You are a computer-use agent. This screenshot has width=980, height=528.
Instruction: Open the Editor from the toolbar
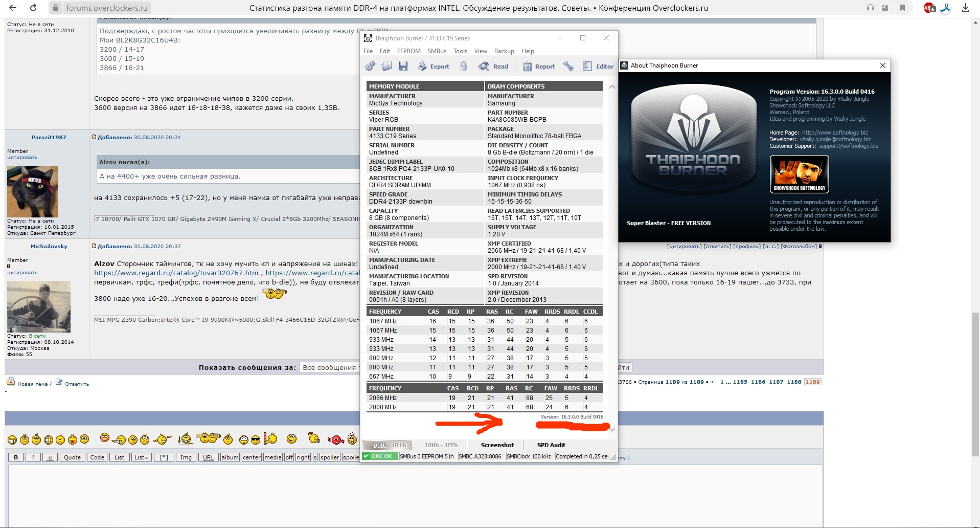[x=598, y=66]
